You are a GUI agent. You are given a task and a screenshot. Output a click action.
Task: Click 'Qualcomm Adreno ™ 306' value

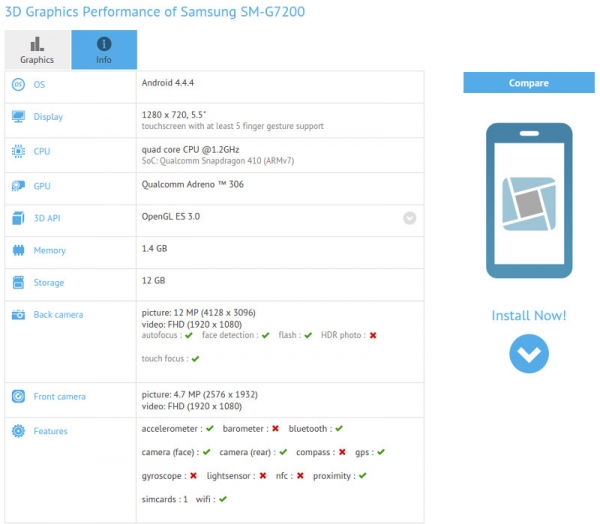coord(192,184)
